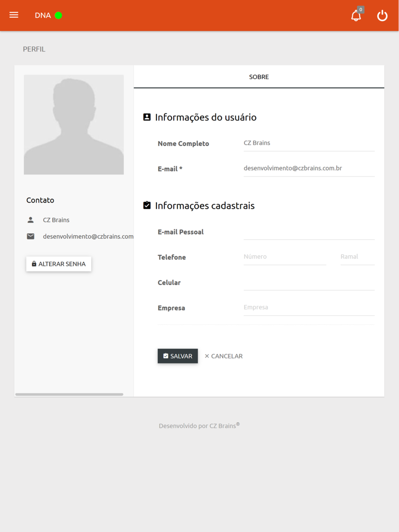Click the envelope icon under Contato
The width and height of the screenshot is (399, 532).
point(30,236)
